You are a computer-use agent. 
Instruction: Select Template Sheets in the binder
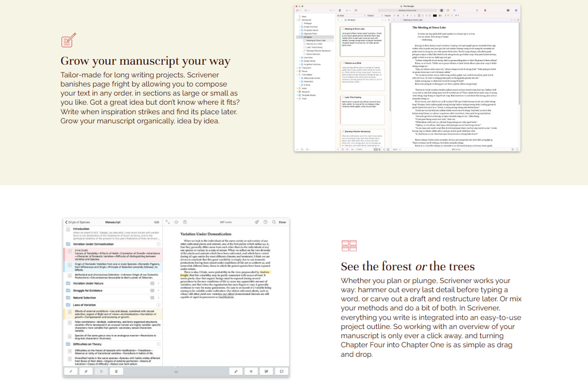309,95
